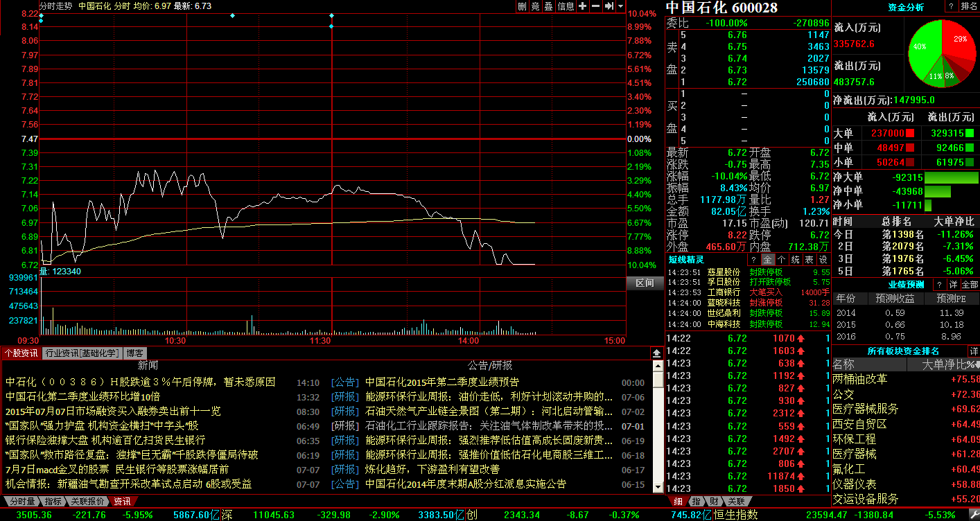This screenshot has width=980, height=521.
Task: Open news 中国石化第二季度业绩环比增10倍
Action: pos(82,396)
